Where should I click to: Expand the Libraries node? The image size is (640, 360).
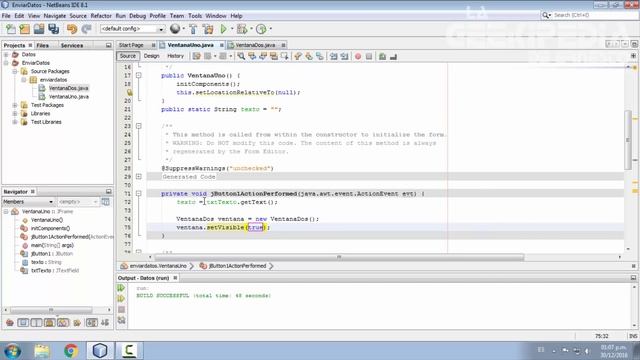15,113
